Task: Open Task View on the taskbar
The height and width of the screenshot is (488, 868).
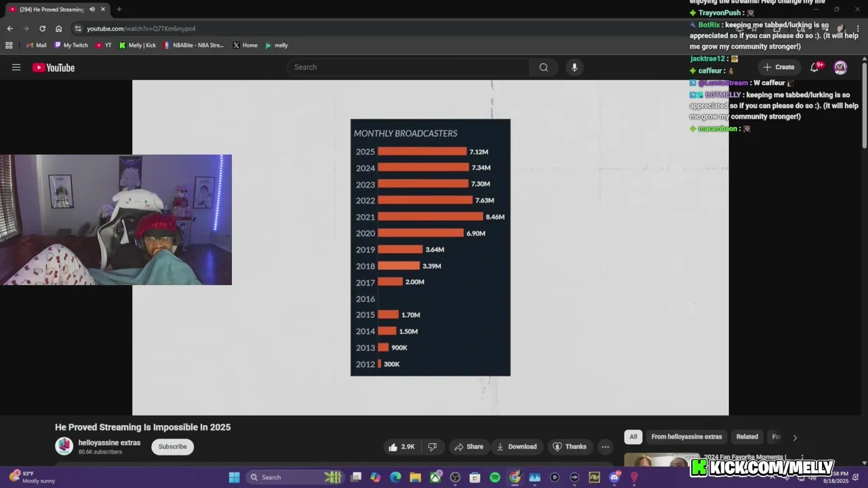Action: point(356,477)
